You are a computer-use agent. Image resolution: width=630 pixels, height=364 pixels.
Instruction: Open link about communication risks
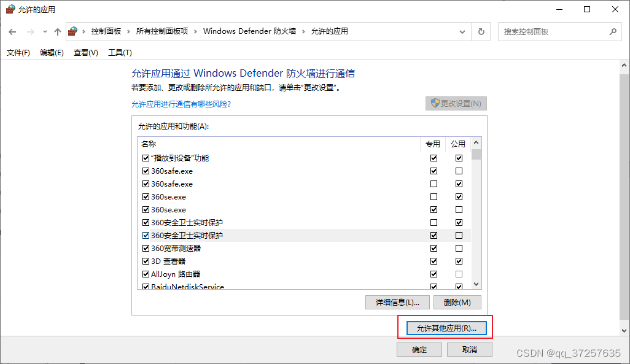(181, 104)
